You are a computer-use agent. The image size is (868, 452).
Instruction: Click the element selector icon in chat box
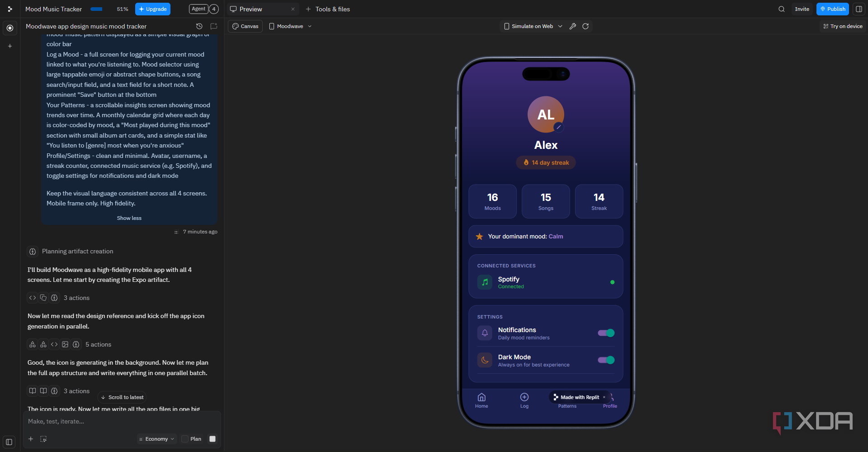tap(43, 439)
